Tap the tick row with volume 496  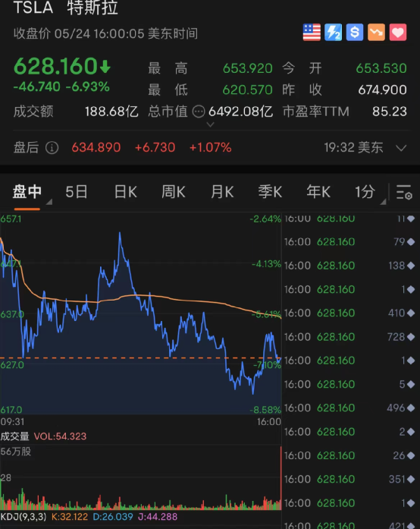click(x=350, y=408)
